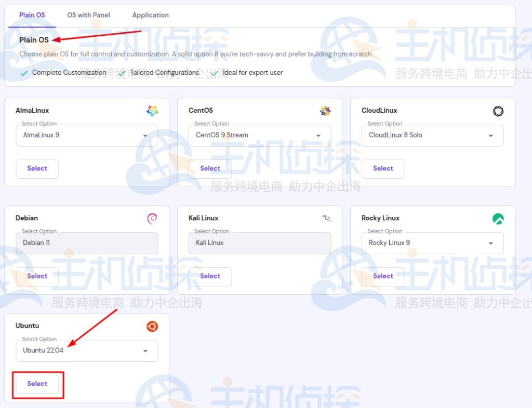Click the Kali Linux dragon logo icon
The image size is (532, 408).
point(325,218)
